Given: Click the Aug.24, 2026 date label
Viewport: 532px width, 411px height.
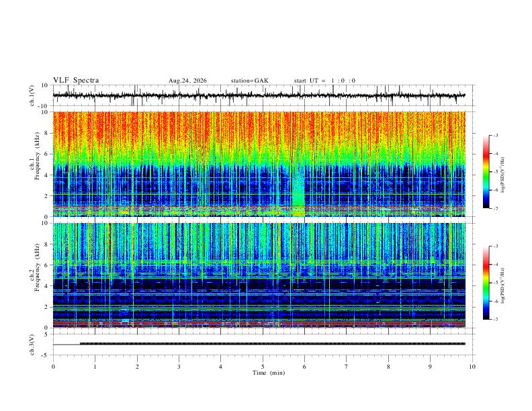Looking at the screenshot, I should [x=187, y=81].
